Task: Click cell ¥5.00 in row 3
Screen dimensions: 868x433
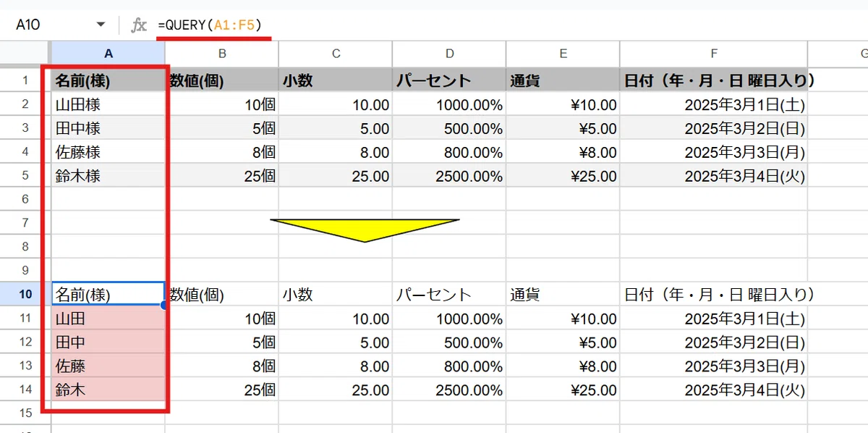Action: [x=563, y=128]
